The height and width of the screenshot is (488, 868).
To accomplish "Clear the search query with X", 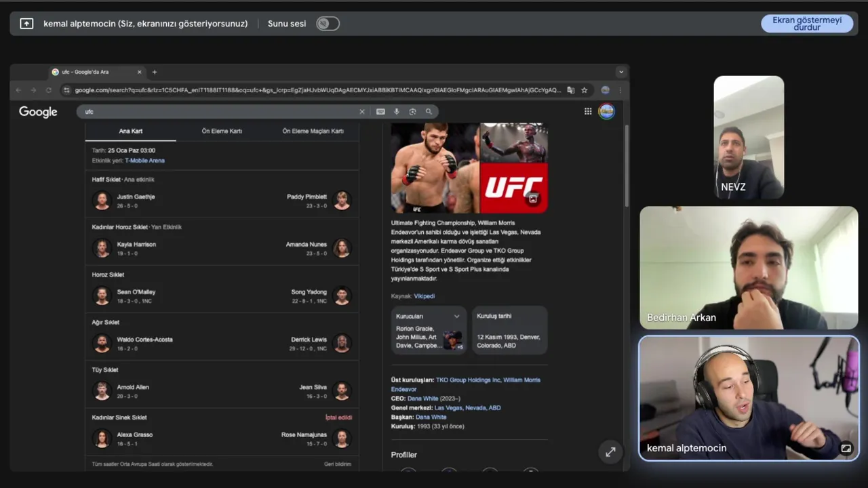I will click(x=362, y=112).
